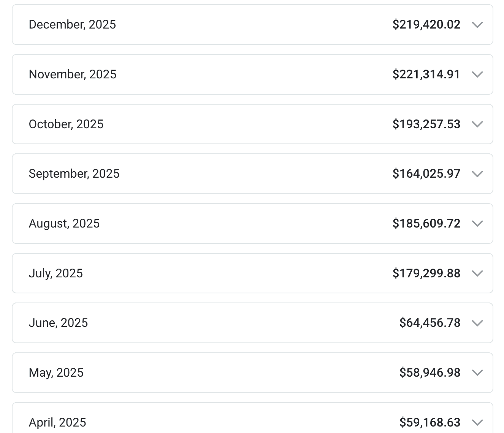This screenshot has height=433, width=504.
Task: Select the July, 2025 month title
Action: coord(56,274)
